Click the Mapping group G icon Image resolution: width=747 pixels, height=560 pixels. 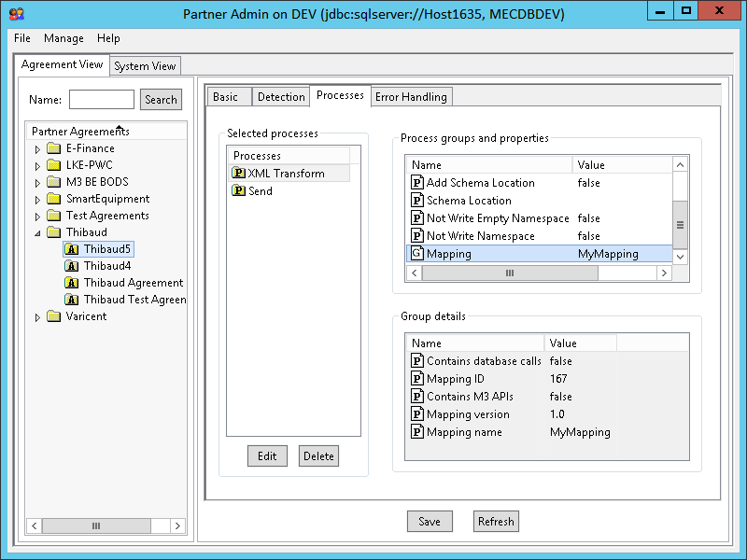point(416,254)
